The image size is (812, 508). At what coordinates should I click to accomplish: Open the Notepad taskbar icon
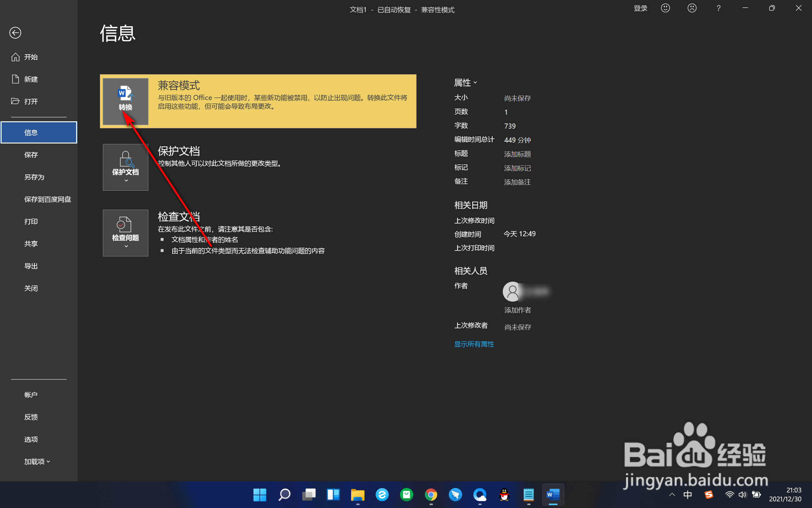coord(529,495)
